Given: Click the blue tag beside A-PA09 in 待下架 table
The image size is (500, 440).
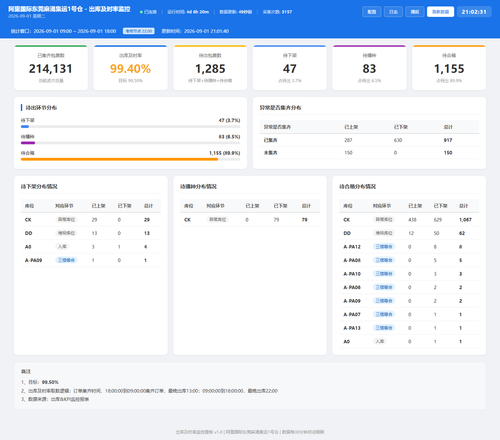Looking at the screenshot, I should (66, 260).
